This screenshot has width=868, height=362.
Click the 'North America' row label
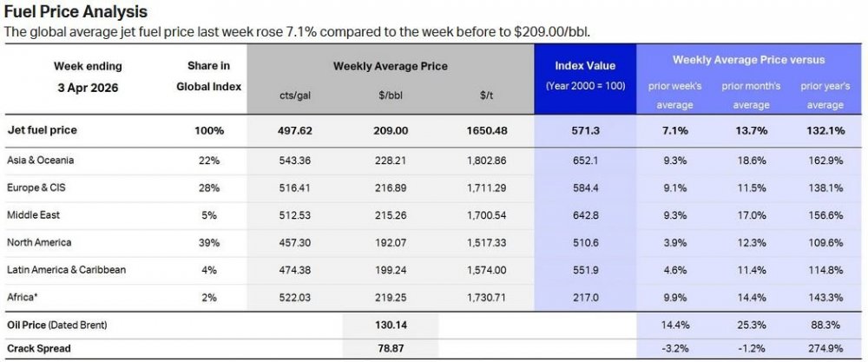click(x=39, y=242)
